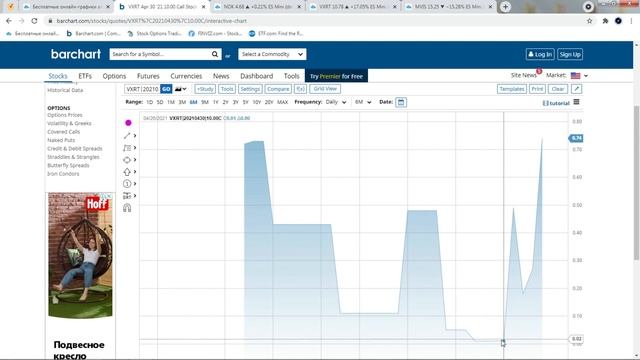Expand arrow marker tool options

click(x=135, y=172)
